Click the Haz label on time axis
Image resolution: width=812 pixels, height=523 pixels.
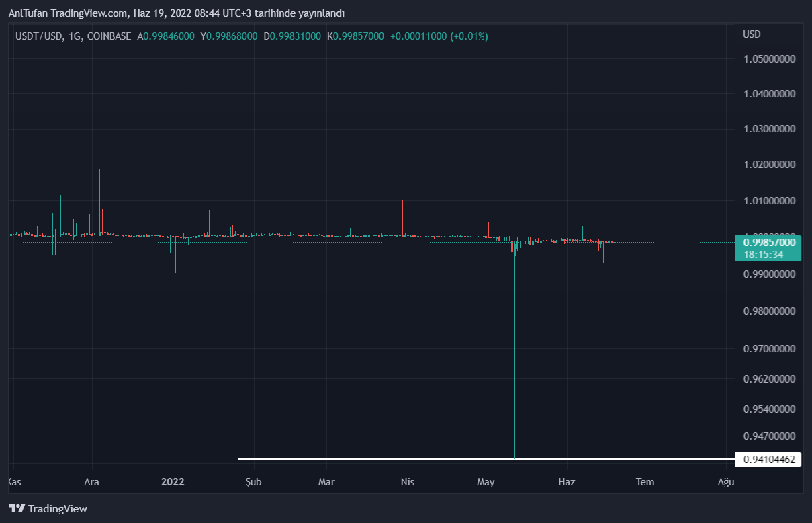567,482
